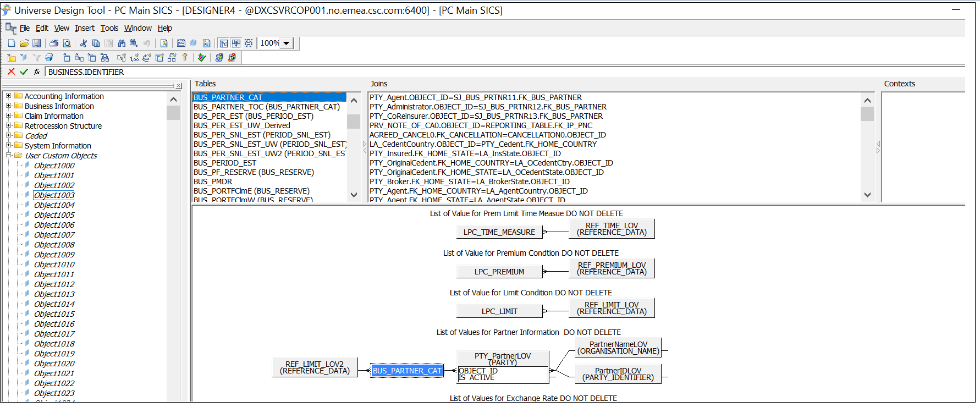This screenshot has width=980, height=407.
Task: Click the Cut scissors icon
Action: point(84,43)
